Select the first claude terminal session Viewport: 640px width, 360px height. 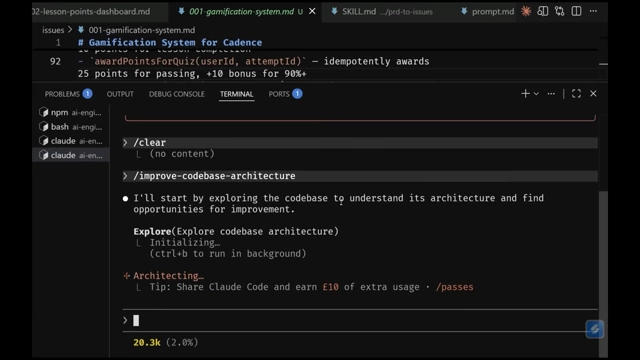(x=70, y=141)
